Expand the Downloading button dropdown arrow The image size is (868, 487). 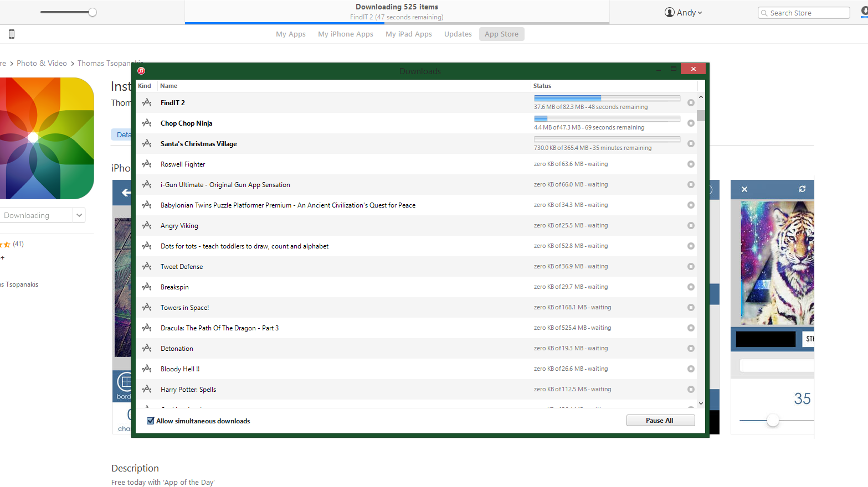click(x=79, y=215)
